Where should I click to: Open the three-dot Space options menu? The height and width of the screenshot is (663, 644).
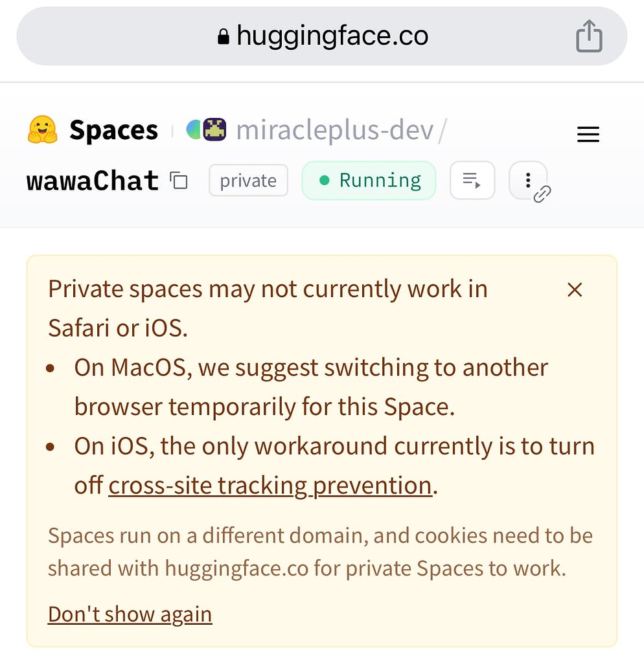(529, 180)
